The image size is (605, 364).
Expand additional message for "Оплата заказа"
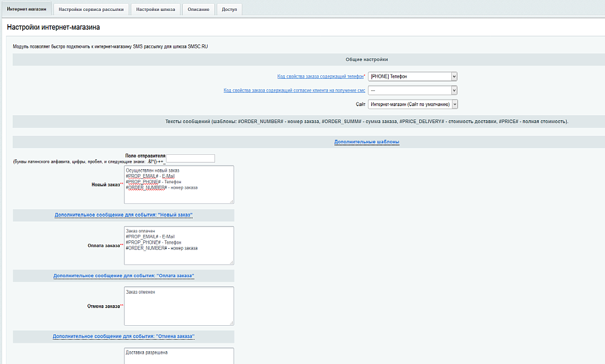pyautogui.click(x=124, y=276)
